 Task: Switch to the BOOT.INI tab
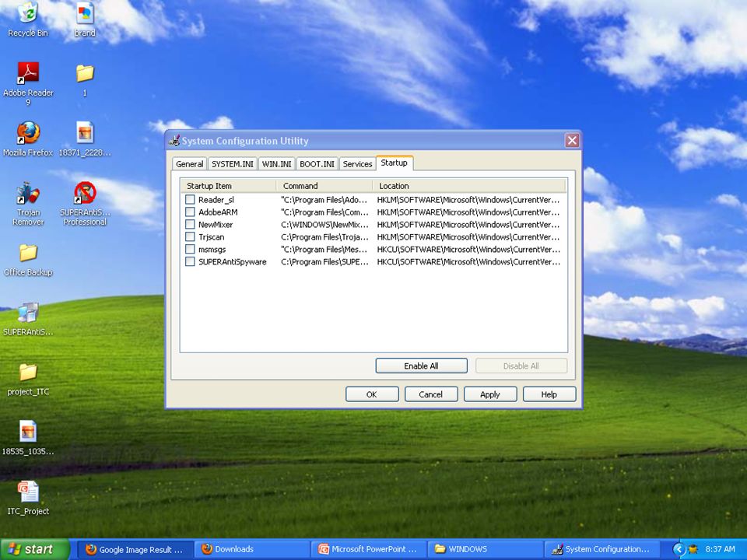(x=317, y=164)
